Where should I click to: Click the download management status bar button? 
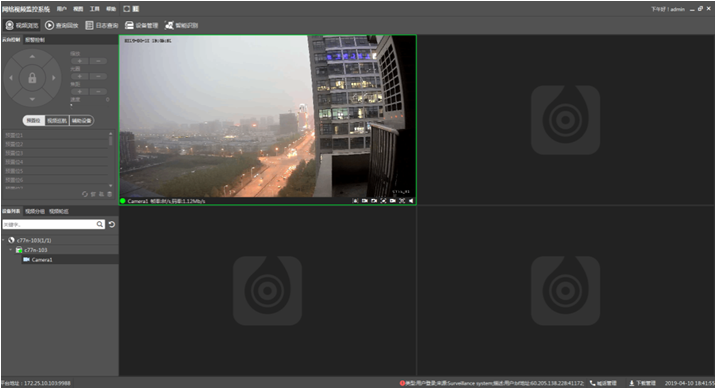tap(642, 383)
